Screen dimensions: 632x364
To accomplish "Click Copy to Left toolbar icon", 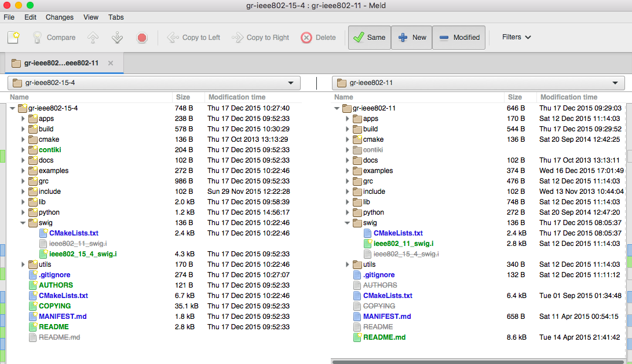I will pos(173,38).
